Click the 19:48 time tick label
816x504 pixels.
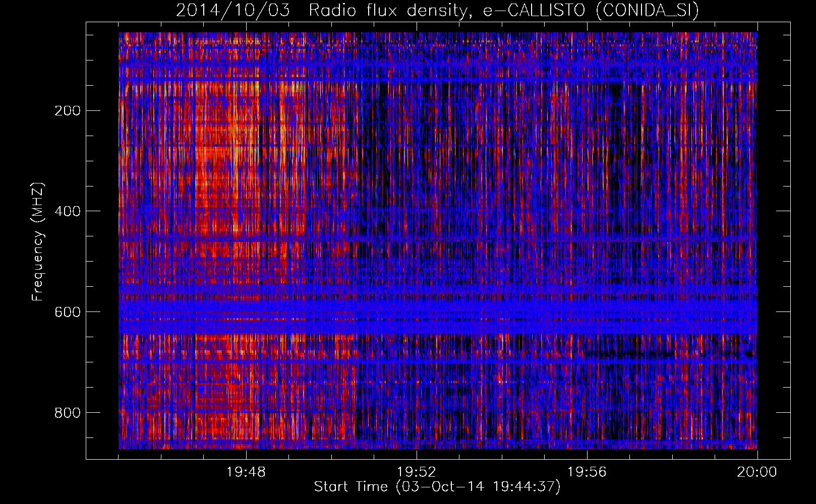pos(246,472)
